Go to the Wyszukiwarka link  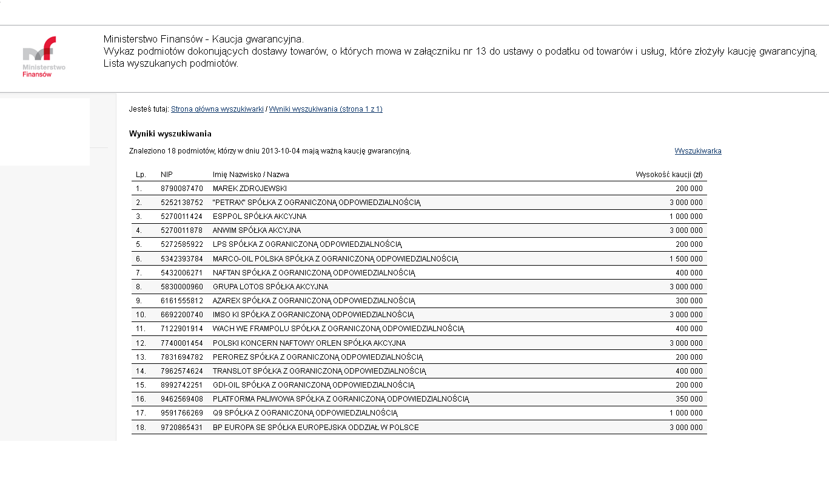pyautogui.click(x=698, y=151)
